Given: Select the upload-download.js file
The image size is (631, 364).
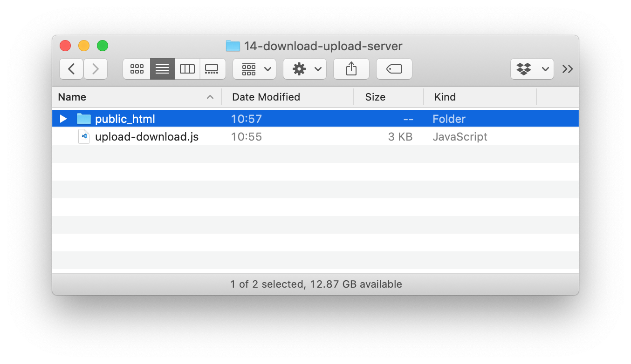Looking at the screenshot, I should point(146,137).
